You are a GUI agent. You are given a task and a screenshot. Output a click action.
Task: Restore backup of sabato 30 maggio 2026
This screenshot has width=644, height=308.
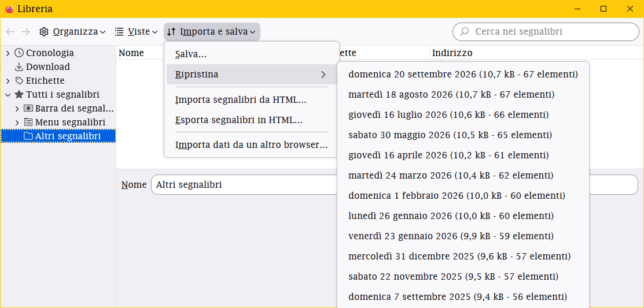point(463,135)
